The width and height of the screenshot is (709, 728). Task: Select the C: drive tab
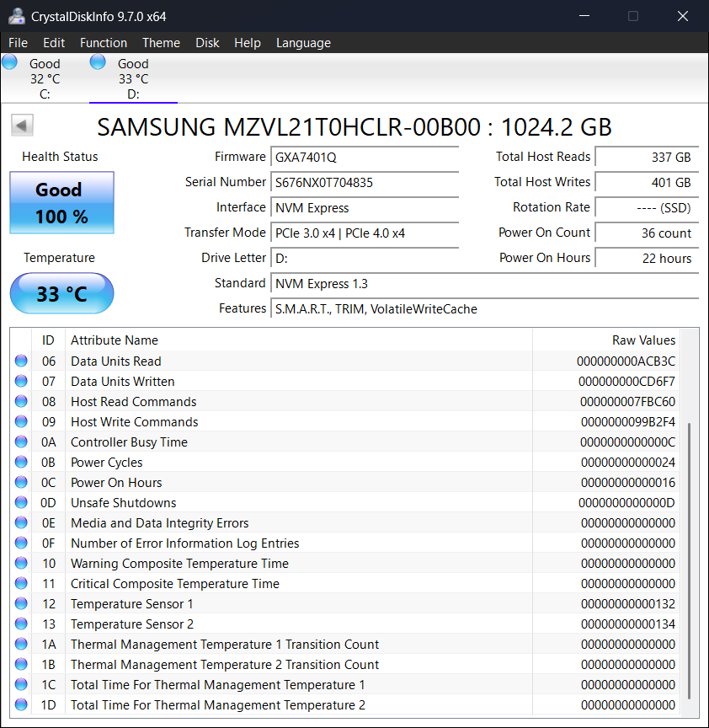pyautogui.click(x=44, y=78)
